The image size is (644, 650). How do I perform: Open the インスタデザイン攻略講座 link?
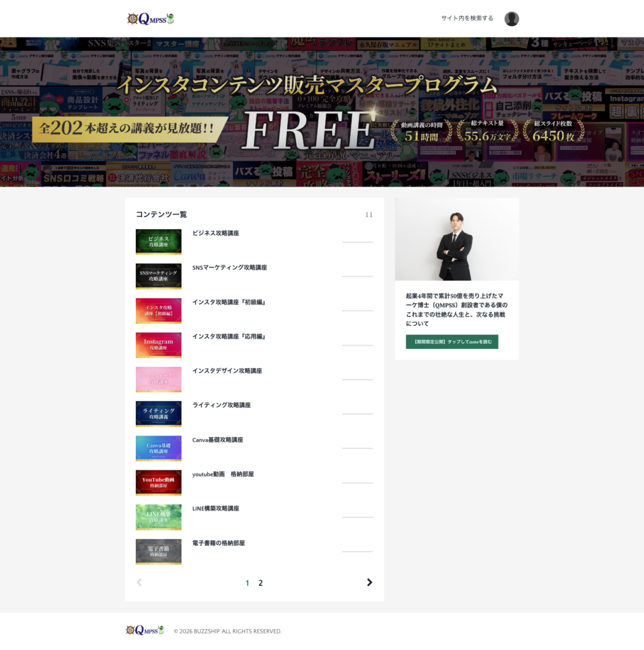pos(227,371)
